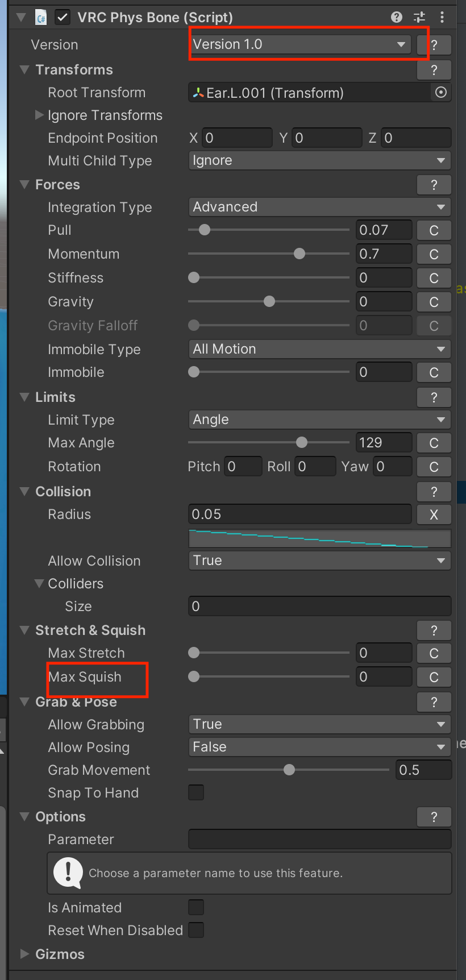Open the Version 1.0 dropdown
The width and height of the screenshot is (466, 980).
(x=300, y=44)
